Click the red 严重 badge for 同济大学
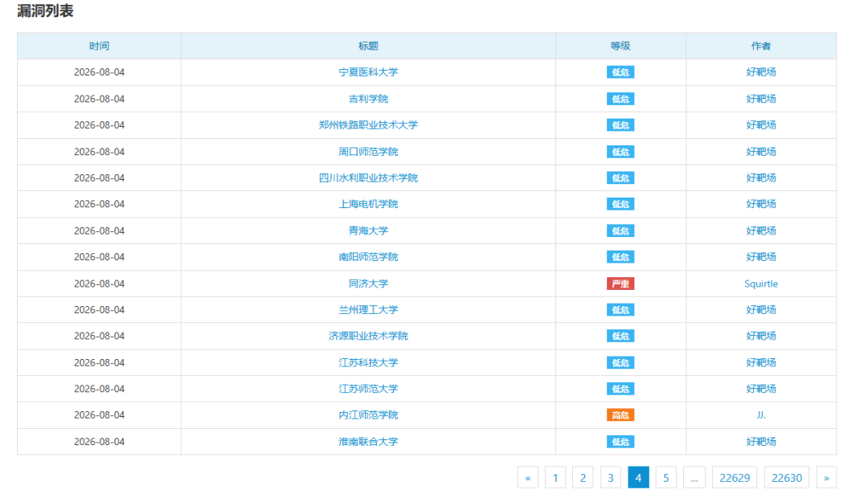The width and height of the screenshot is (868, 498). tap(620, 284)
